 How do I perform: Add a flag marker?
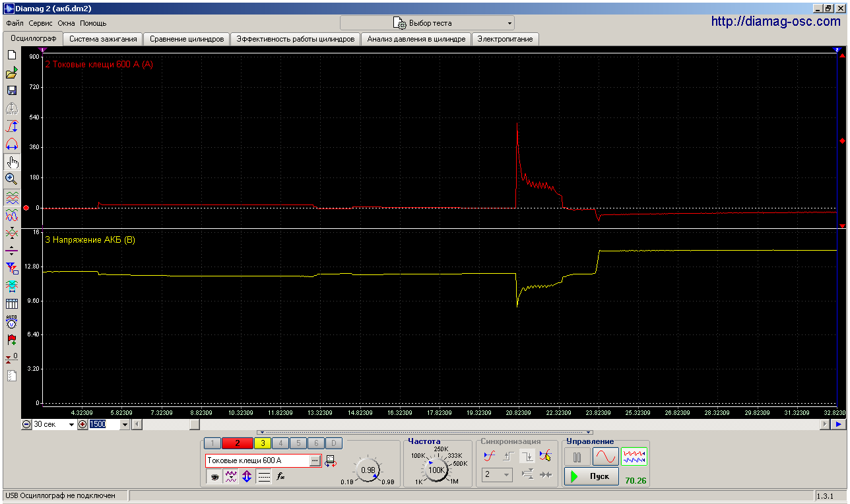tap(12, 340)
